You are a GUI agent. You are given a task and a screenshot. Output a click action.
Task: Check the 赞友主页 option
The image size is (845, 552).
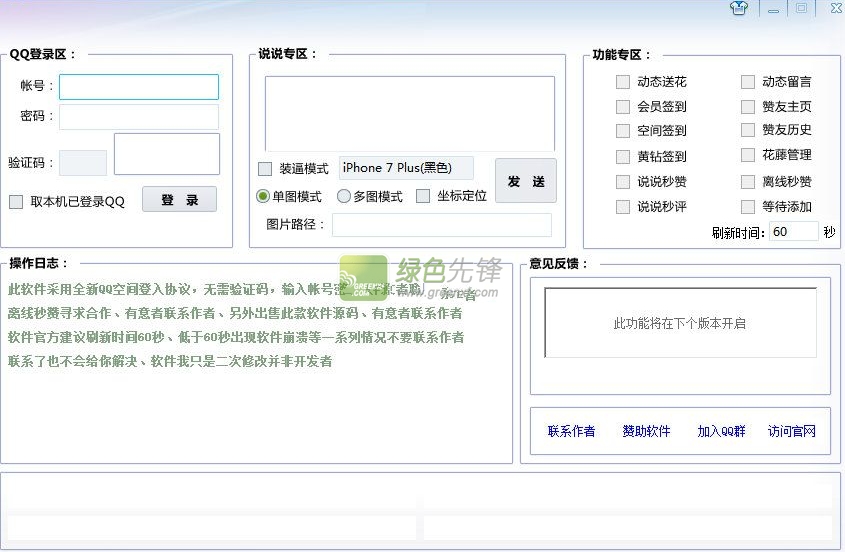pos(747,107)
